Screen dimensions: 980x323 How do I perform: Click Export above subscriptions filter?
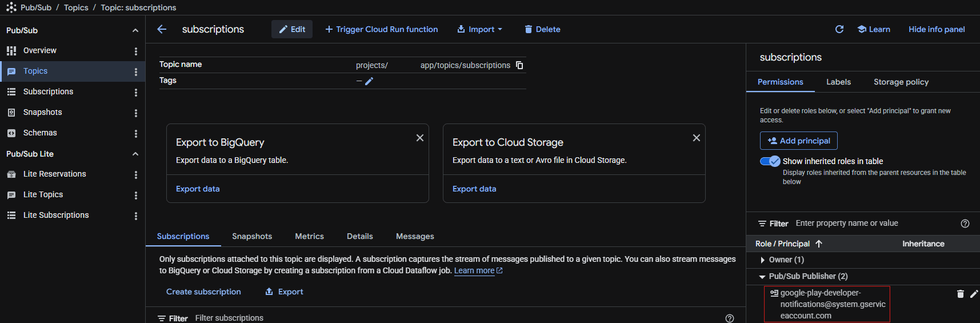click(284, 292)
